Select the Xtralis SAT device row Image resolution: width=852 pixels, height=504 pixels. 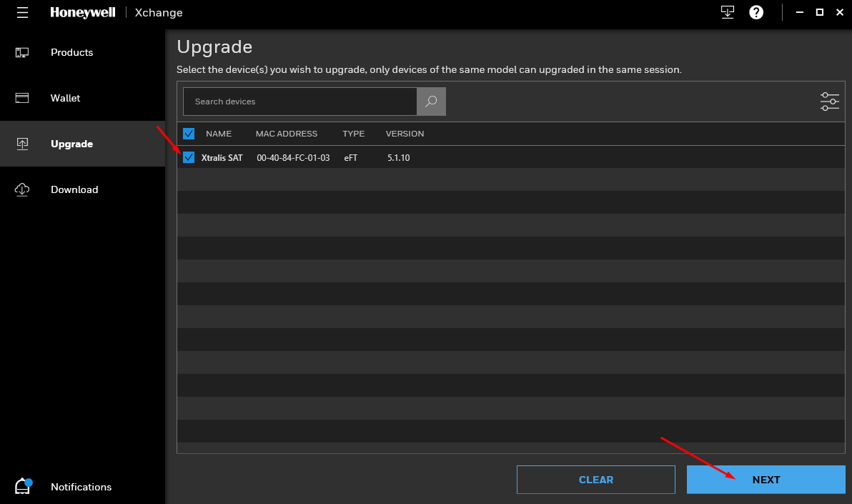pos(511,157)
